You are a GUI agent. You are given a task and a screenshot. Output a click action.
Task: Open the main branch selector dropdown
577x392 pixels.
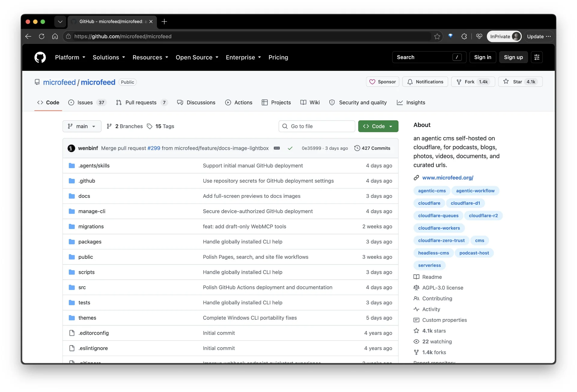(x=82, y=126)
